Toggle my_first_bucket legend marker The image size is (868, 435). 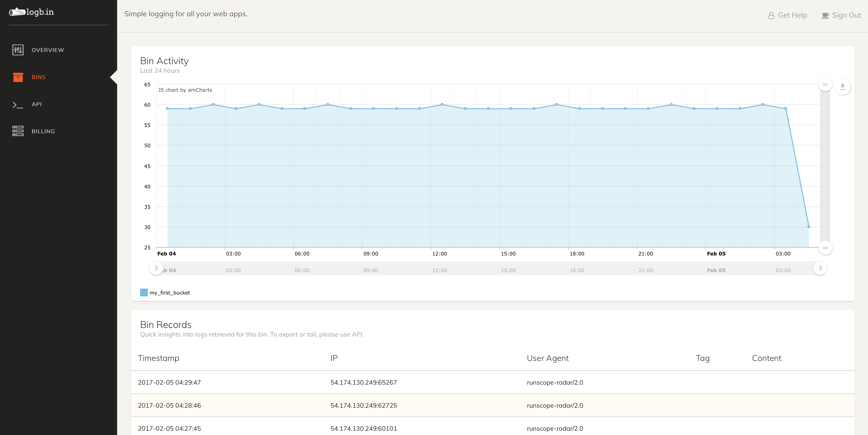coord(144,292)
